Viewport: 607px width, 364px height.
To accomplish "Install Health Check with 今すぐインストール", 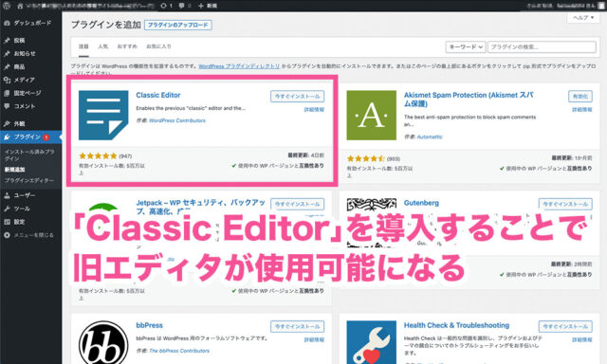I will (x=565, y=326).
